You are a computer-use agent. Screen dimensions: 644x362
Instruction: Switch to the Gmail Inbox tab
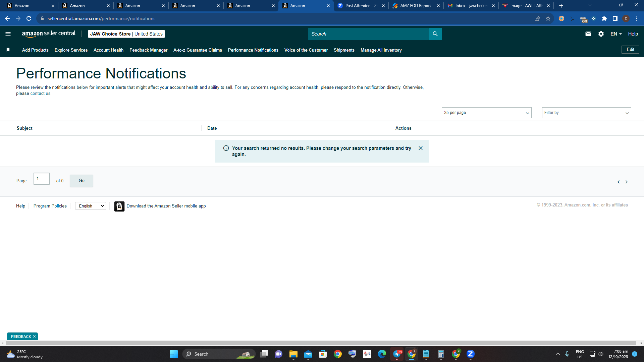tap(471, 6)
